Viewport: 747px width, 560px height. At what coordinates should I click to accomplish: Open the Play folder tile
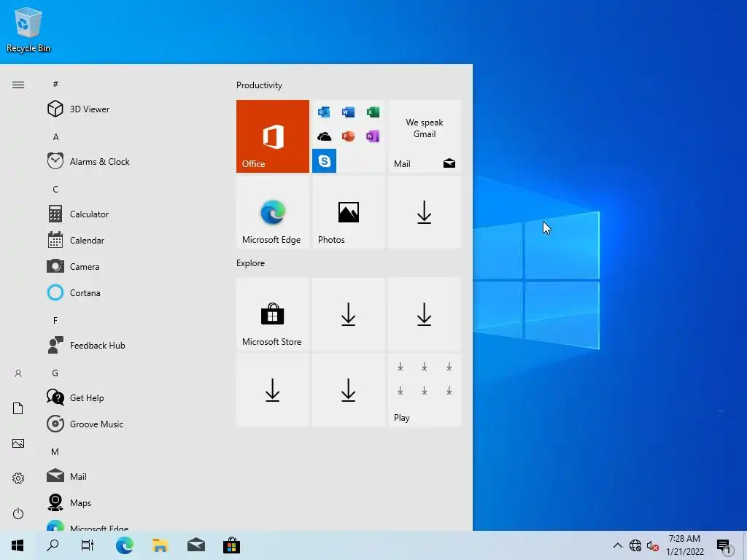click(425, 390)
